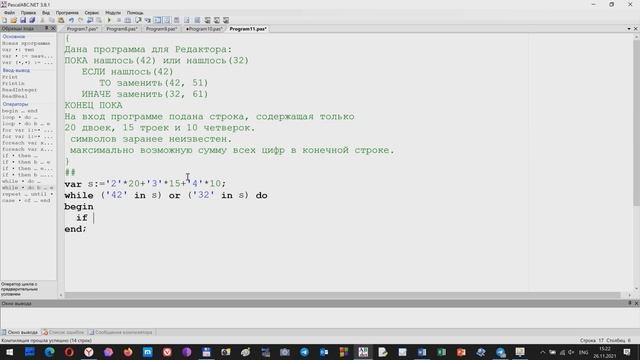Click the ENG language indicator in tray
Viewport: 640px width, 360px height.
click(x=584, y=352)
